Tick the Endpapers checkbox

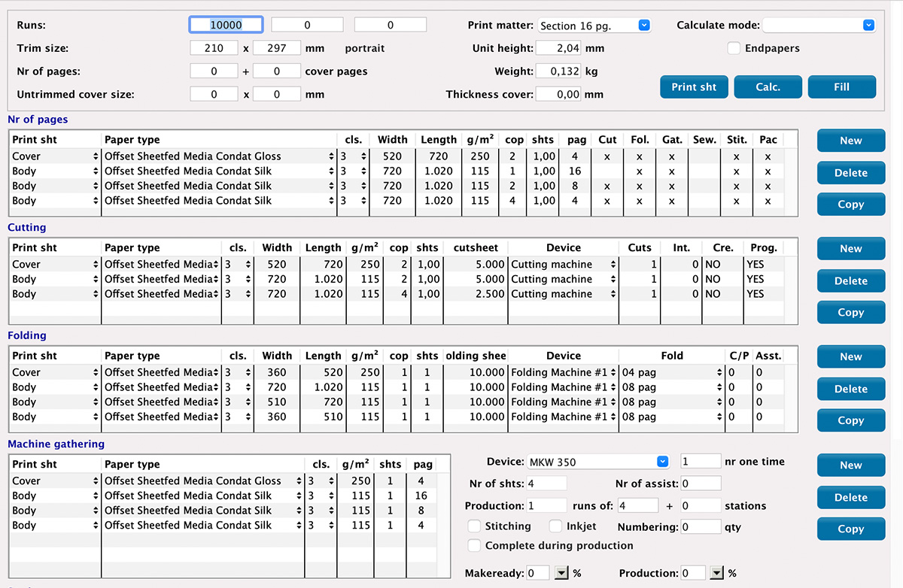[x=734, y=48]
